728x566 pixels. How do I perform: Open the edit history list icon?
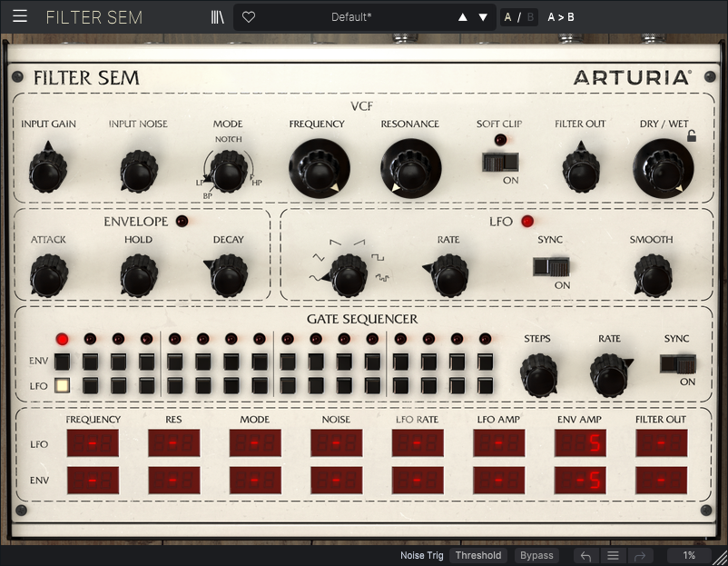pyautogui.click(x=613, y=555)
